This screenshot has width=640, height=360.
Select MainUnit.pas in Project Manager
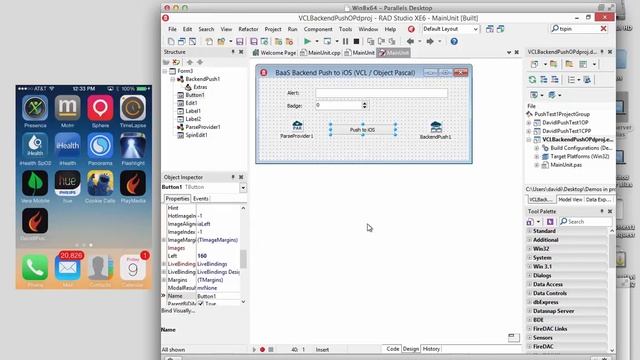566,165
